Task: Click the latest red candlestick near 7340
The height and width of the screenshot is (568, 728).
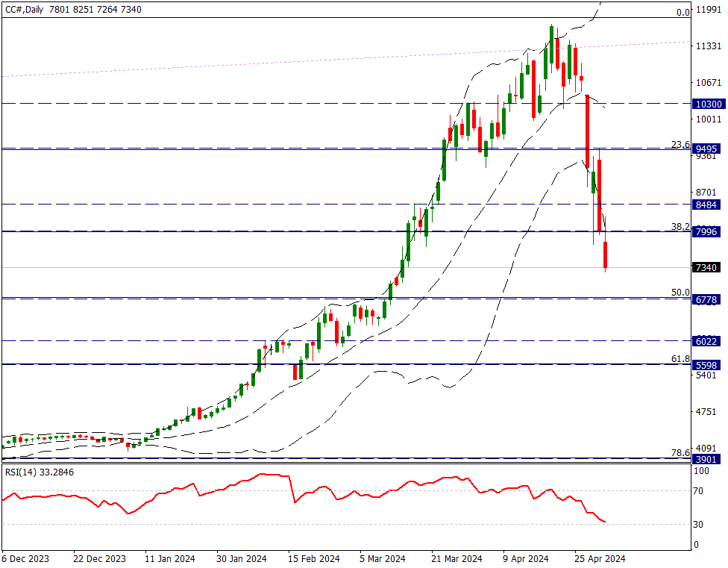Action: 606,255
